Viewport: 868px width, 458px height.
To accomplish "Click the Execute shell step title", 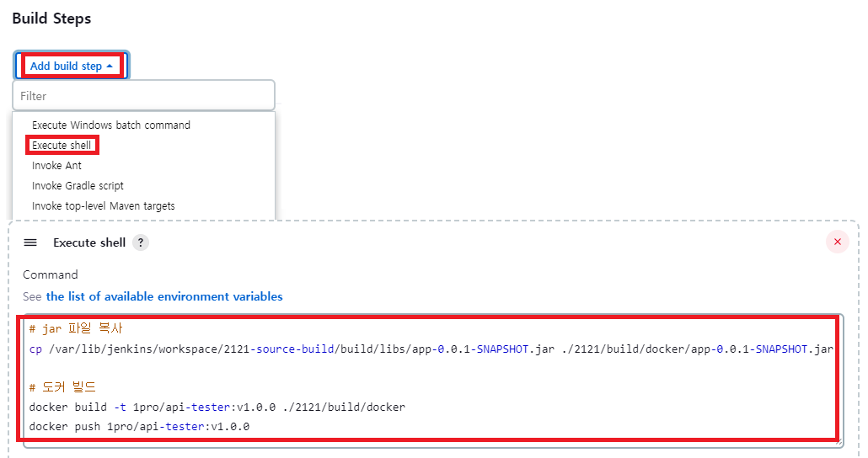I will pos(89,242).
